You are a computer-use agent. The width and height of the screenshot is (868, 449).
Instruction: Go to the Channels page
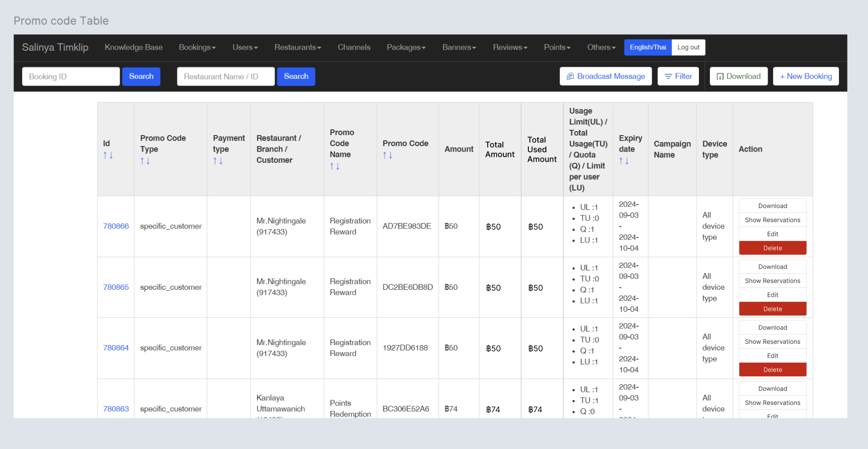pyautogui.click(x=354, y=47)
